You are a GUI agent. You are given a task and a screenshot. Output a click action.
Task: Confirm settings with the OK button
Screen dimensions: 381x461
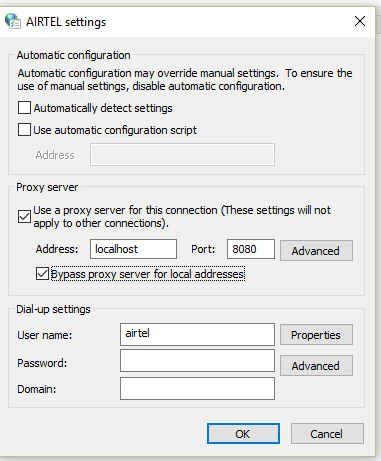[243, 434]
